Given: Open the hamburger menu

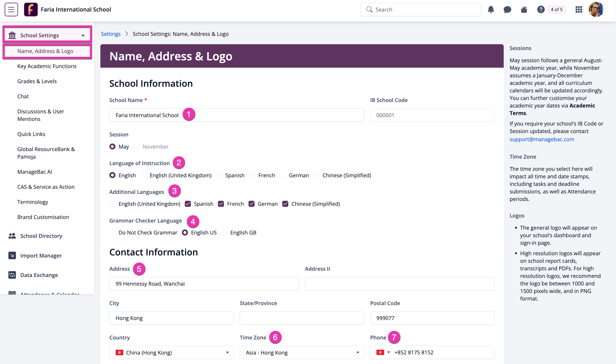Looking at the screenshot, I should [x=11, y=10].
